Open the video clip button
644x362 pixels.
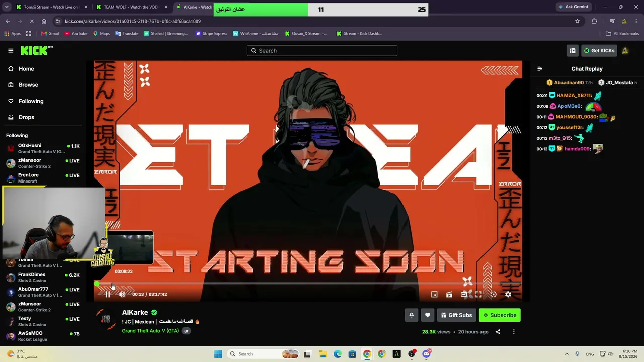(449, 295)
